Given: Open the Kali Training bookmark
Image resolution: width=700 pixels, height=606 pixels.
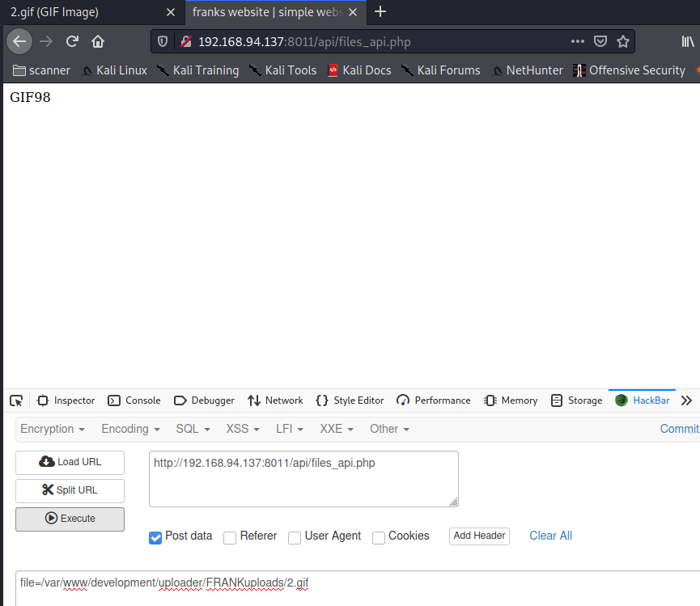Looking at the screenshot, I should click(x=198, y=70).
